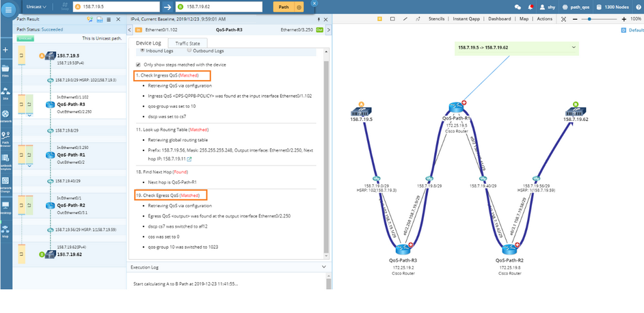Select Inbound Logs radio button
The image size is (644, 313).
143,51
